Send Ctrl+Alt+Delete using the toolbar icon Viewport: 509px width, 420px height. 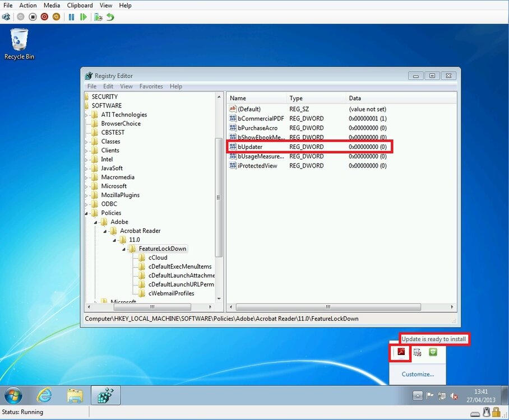click(6, 17)
